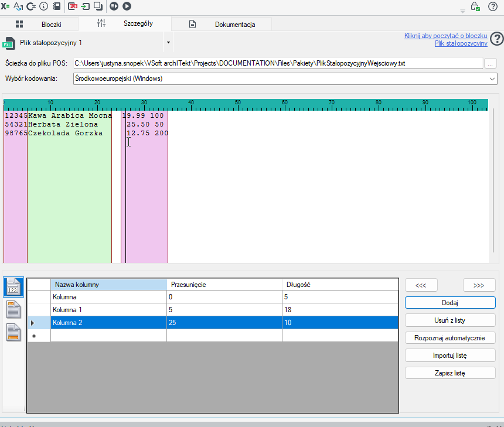Open the Wybór kodowania encoding combo box
This screenshot has height=427, width=504.
click(x=285, y=78)
